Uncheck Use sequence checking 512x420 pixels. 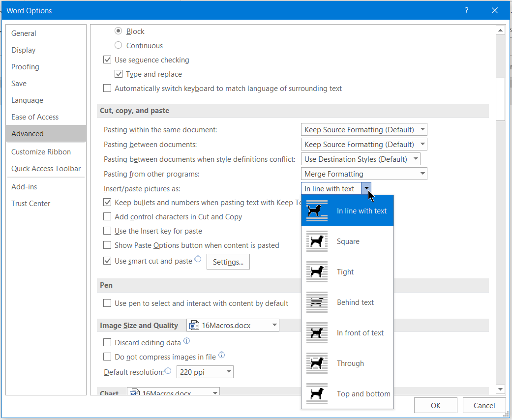click(107, 60)
